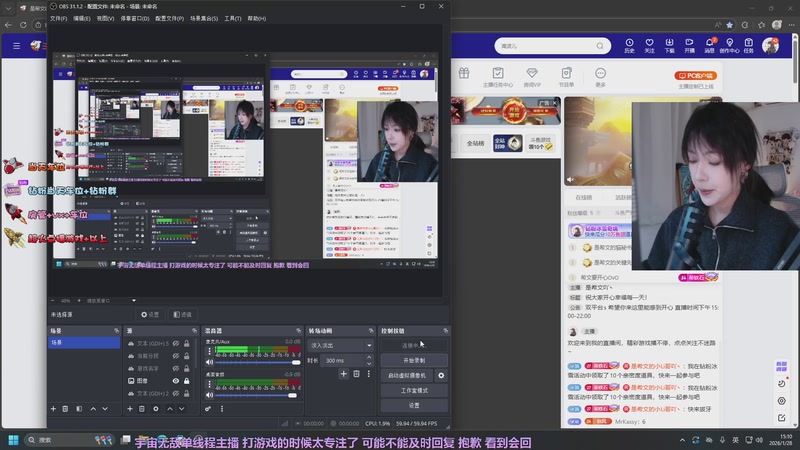Open 任务 tasks icon in website header
Screen dimensions: 800x450
tap(748, 45)
